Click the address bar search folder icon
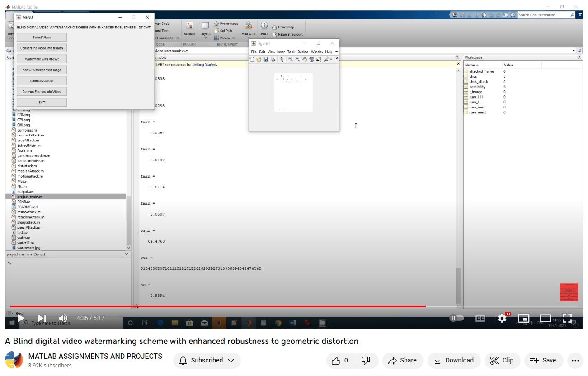 click(579, 51)
